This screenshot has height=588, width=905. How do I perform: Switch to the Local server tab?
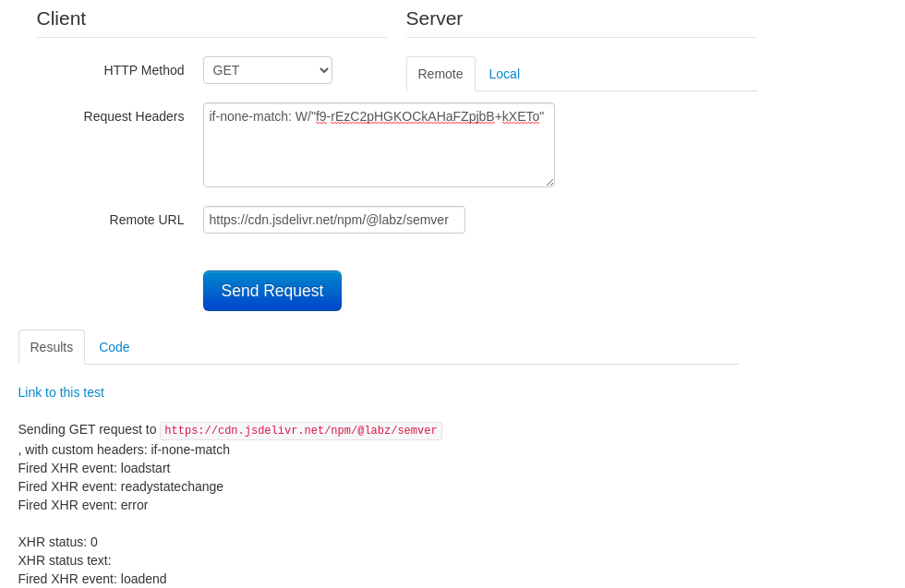[504, 74]
